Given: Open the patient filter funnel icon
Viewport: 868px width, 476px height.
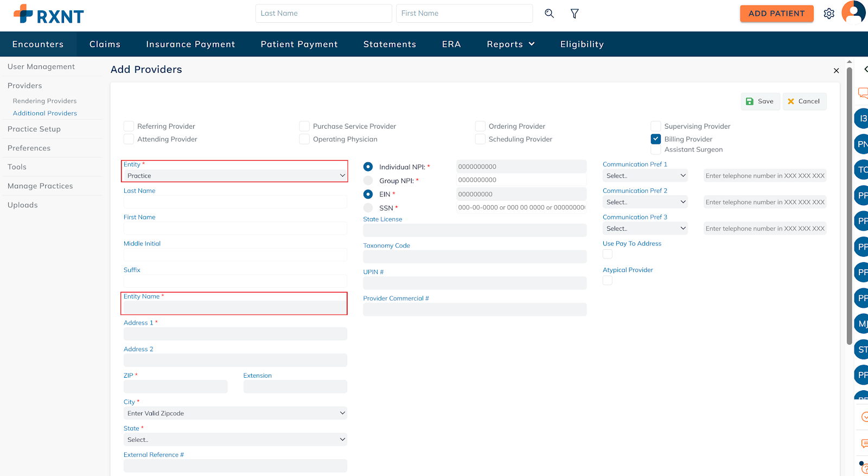Looking at the screenshot, I should 575,14.
